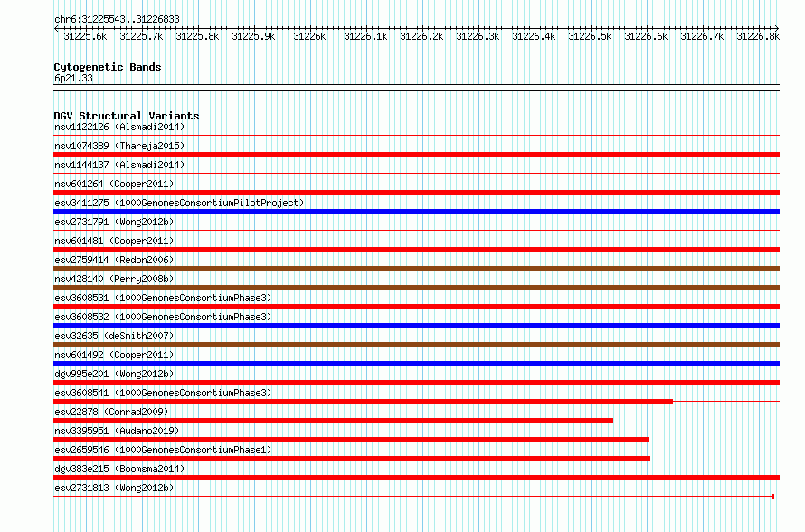
Task: Open esv3411275 1000GenomesConsortiumPilotProject entry
Action: pyautogui.click(x=179, y=203)
